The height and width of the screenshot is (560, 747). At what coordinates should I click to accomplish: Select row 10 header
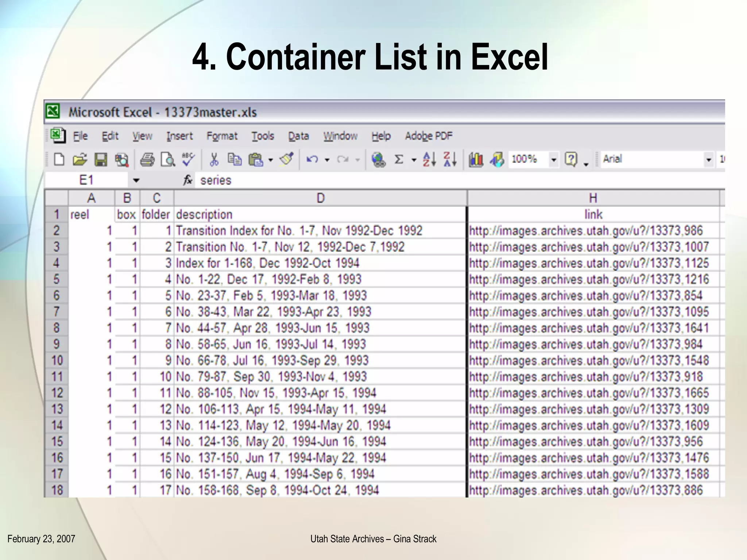(57, 361)
